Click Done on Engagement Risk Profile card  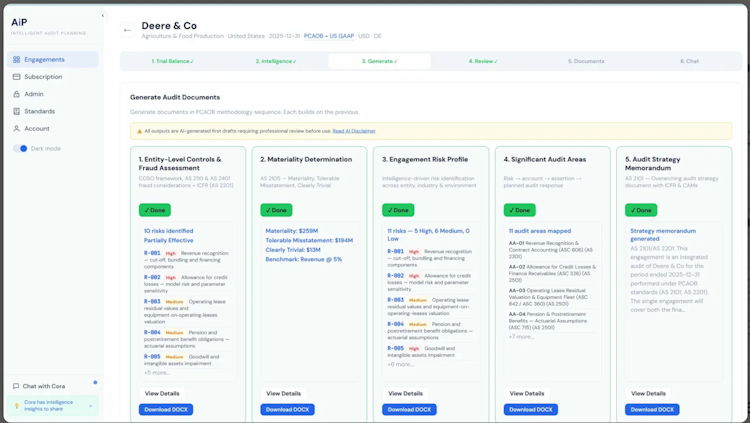tap(398, 210)
